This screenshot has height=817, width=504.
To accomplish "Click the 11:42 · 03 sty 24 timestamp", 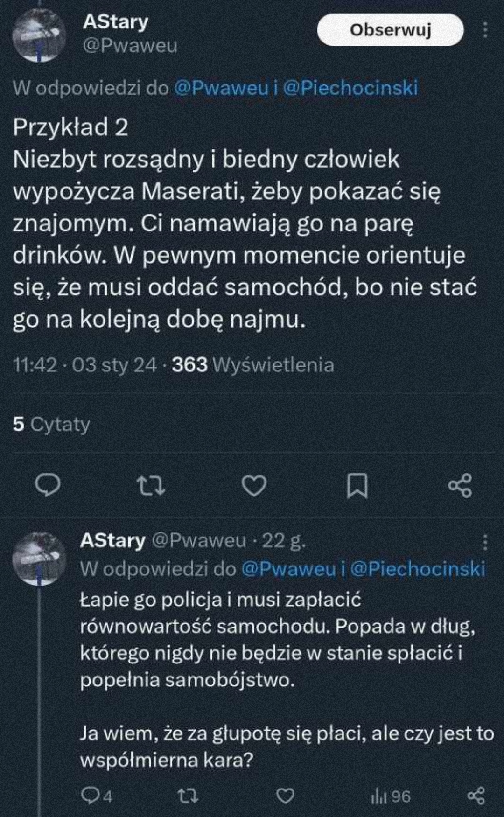I will tap(85, 364).
